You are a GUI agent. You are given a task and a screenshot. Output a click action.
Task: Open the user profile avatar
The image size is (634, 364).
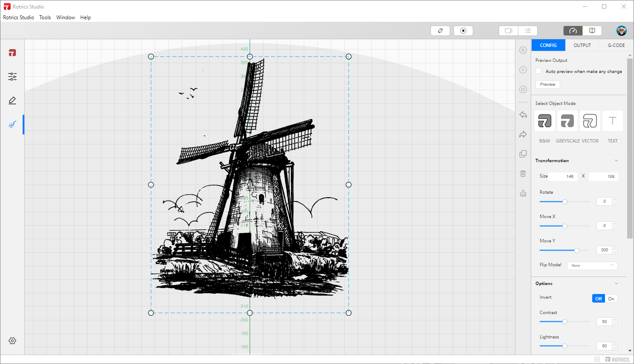tap(622, 31)
